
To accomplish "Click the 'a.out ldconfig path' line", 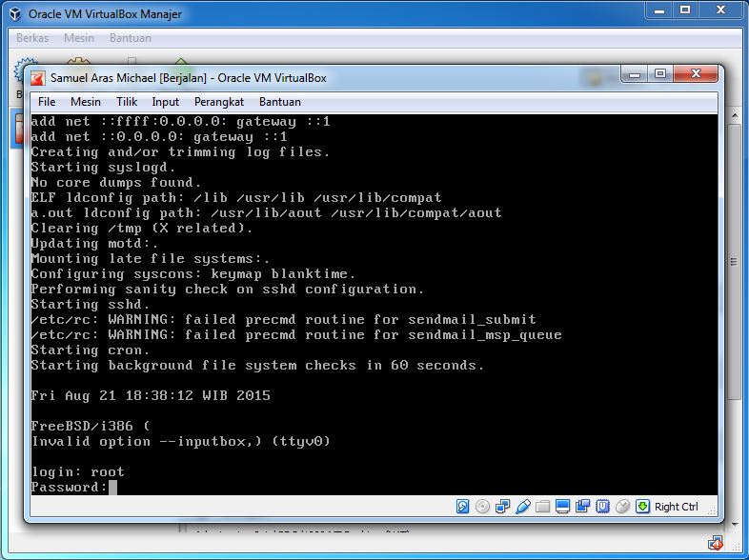I will click(266, 213).
